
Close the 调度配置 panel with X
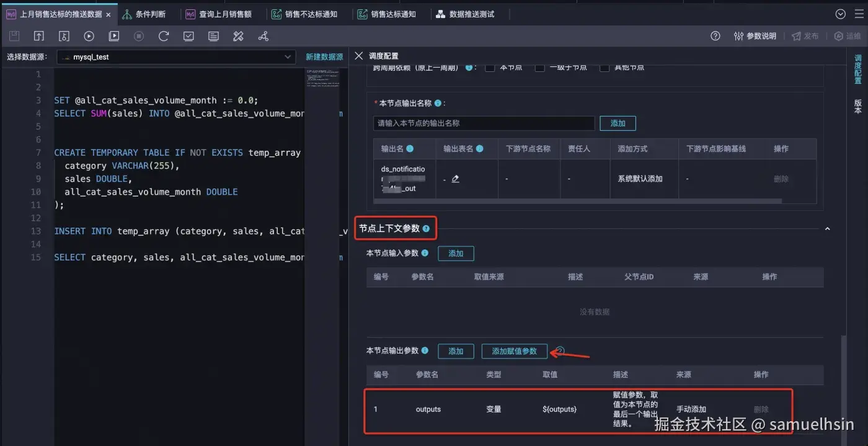(358, 56)
